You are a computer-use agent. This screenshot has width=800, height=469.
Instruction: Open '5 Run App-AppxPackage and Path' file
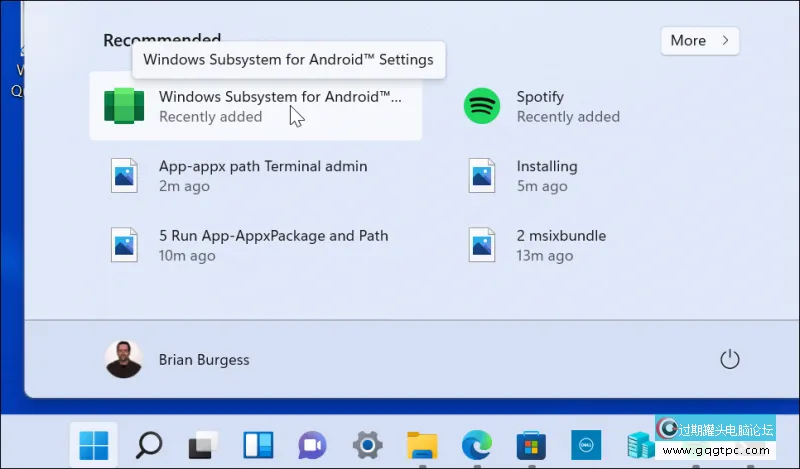coord(272,246)
